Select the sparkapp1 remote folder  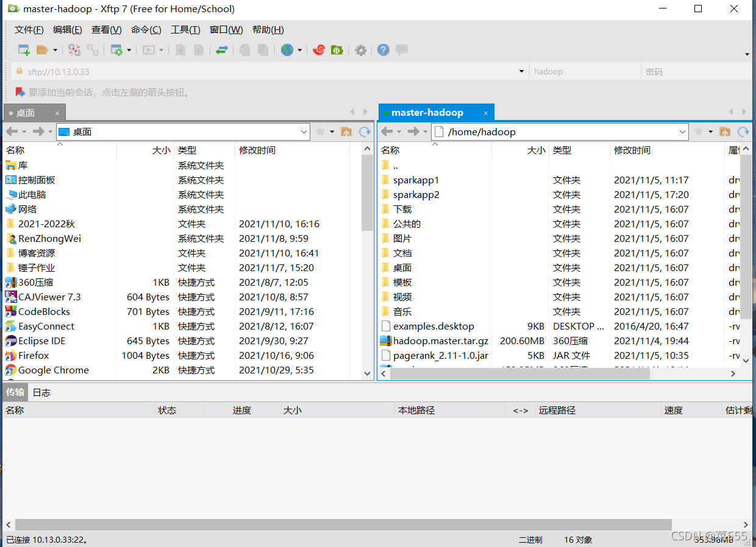tap(416, 180)
